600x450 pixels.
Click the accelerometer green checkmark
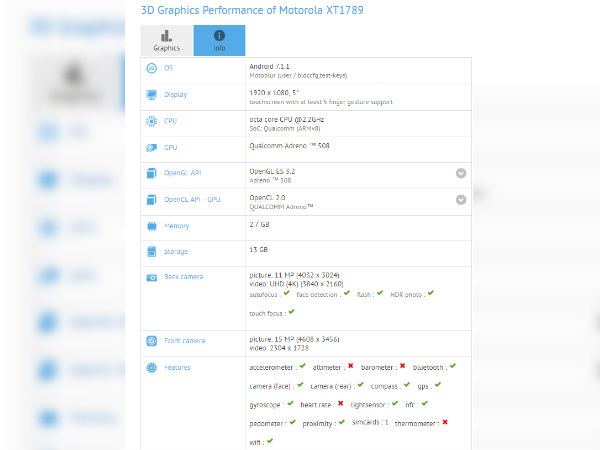click(303, 366)
